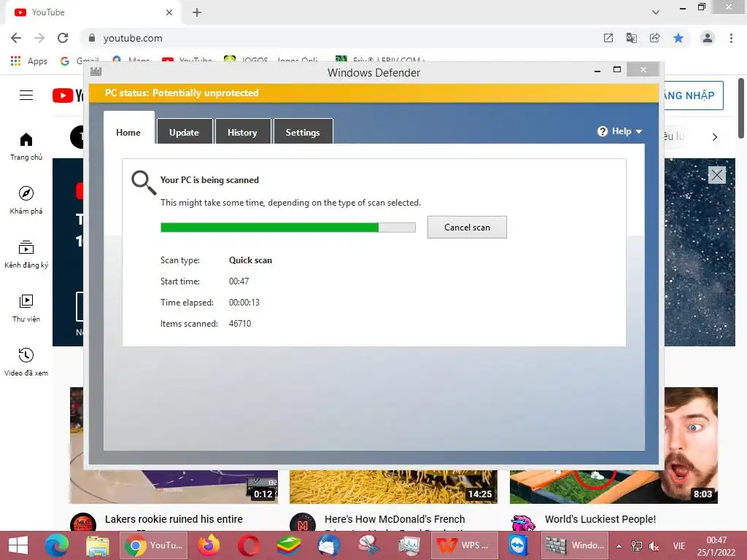Switch the VIE input language
The image size is (747, 560).
point(679,545)
